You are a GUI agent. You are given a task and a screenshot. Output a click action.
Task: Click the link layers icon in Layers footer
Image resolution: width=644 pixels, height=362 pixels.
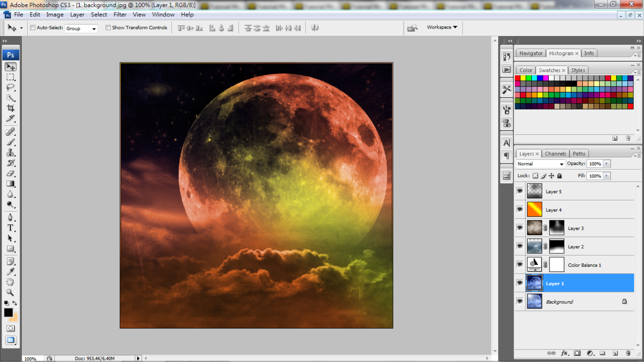[x=551, y=353]
